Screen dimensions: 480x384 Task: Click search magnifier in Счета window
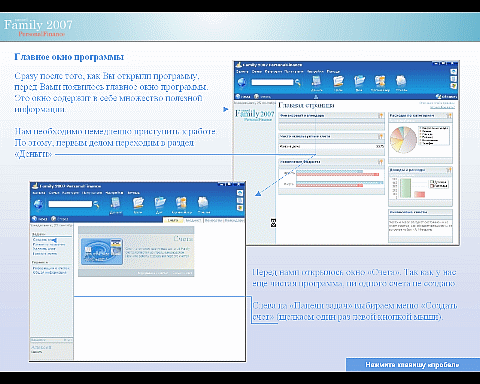coord(96,204)
